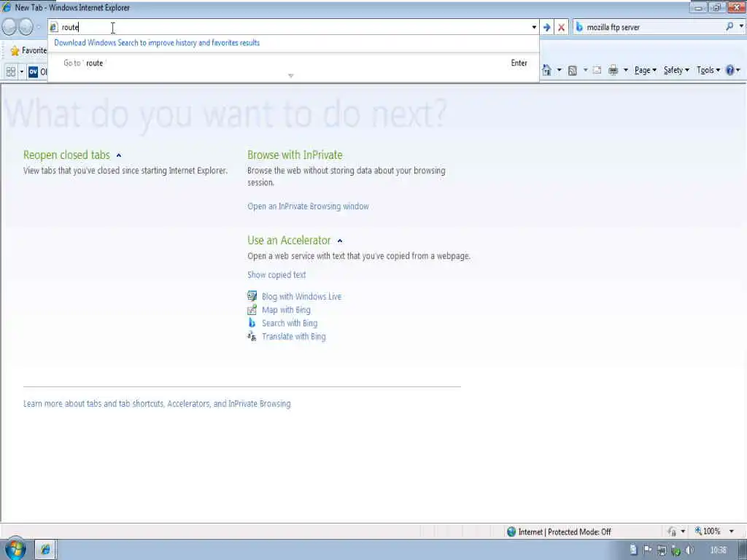Viewport: 747px width, 560px height.
Task: Click the 100% zoom level text
Action: coord(712,532)
